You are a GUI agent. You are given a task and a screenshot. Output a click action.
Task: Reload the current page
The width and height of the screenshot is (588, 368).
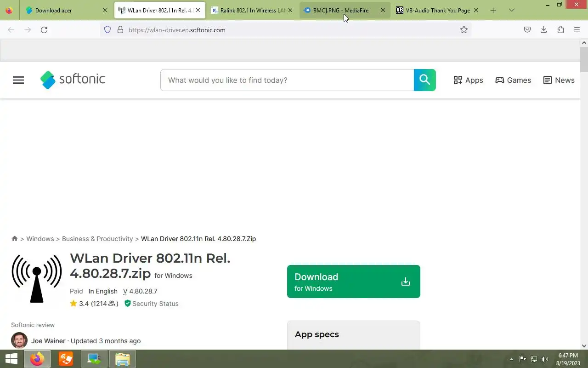(x=44, y=29)
